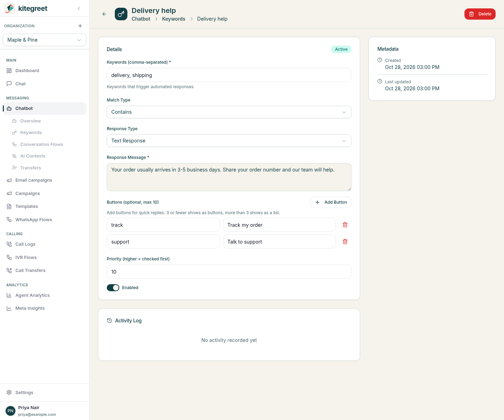Go back using the arrow icon

tap(104, 14)
